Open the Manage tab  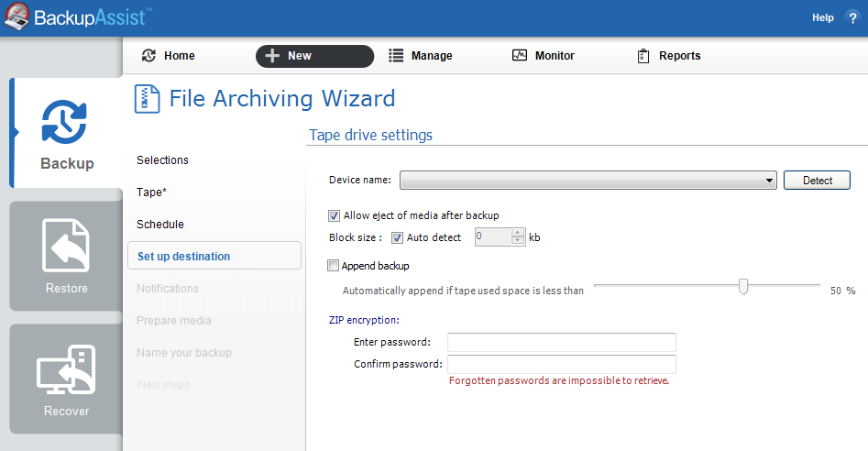421,56
